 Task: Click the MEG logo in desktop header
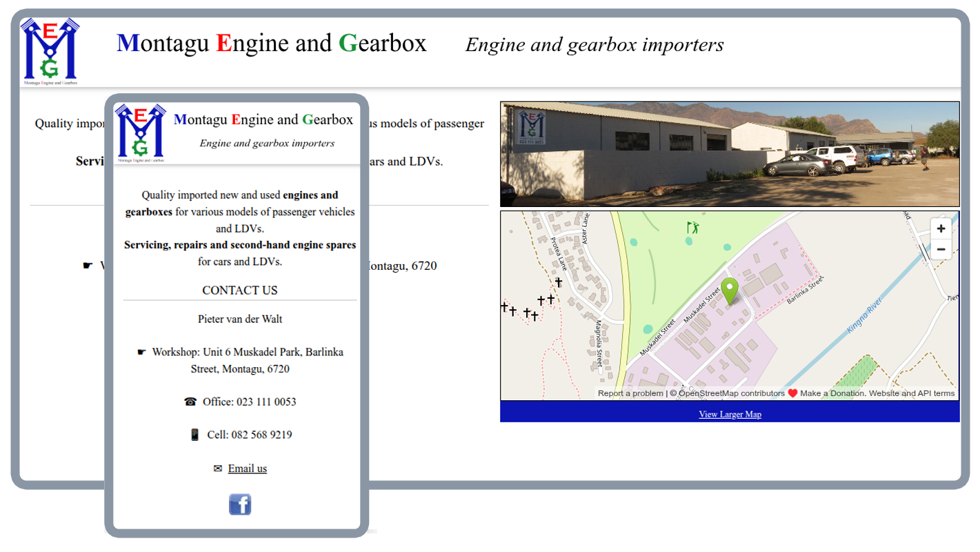pyautogui.click(x=50, y=52)
